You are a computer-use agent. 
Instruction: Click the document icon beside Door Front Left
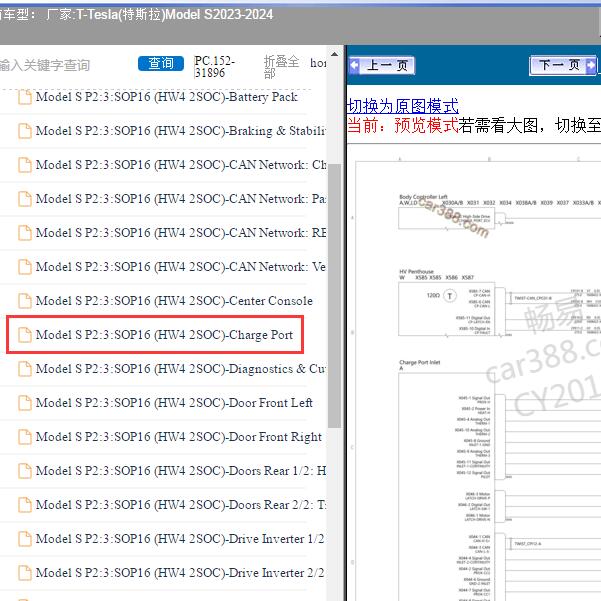(25, 403)
